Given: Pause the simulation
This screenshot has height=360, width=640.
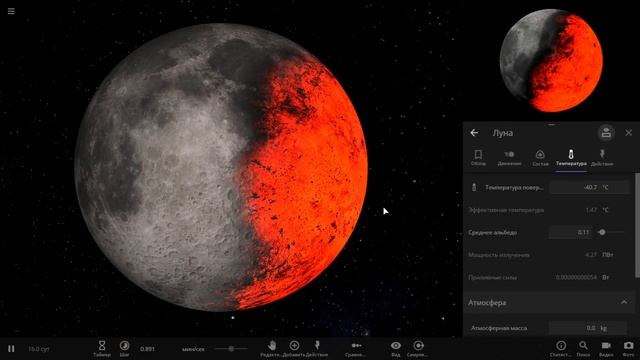Looking at the screenshot, I should 11,349.
